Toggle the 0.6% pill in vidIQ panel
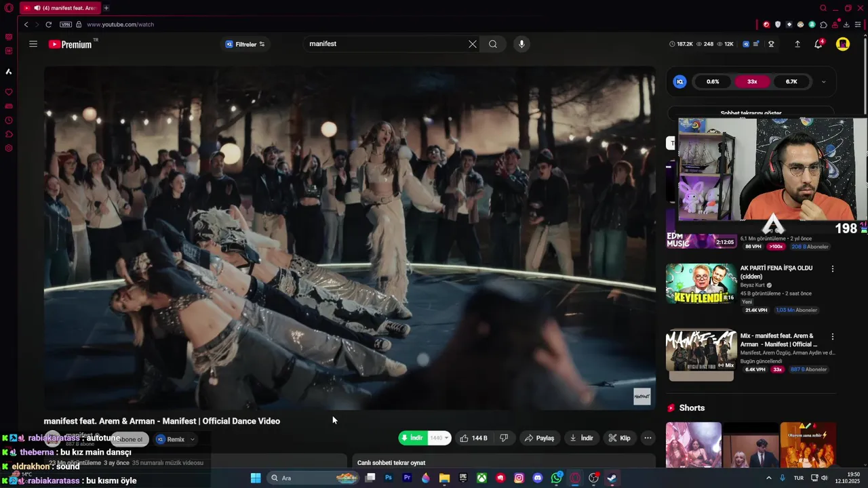Screen dimensions: 868x488 [x=713, y=81]
